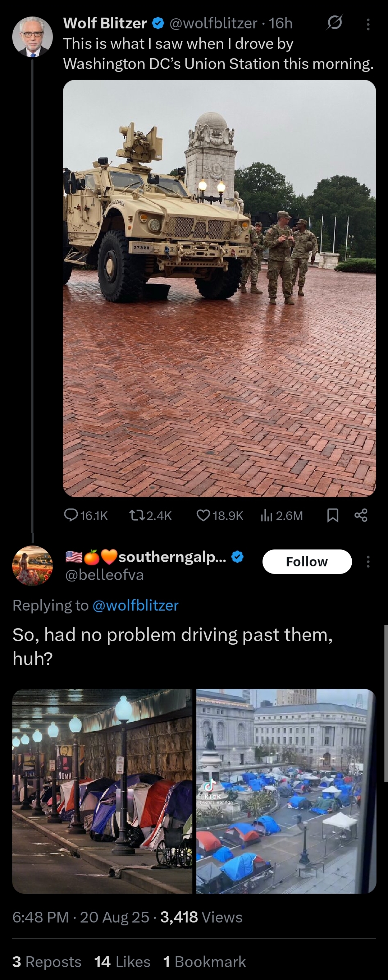Viewport: 388px width, 980px height.
Task: Open the three-dot menu on Wolf Blitzer's post
Action: click(x=368, y=24)
